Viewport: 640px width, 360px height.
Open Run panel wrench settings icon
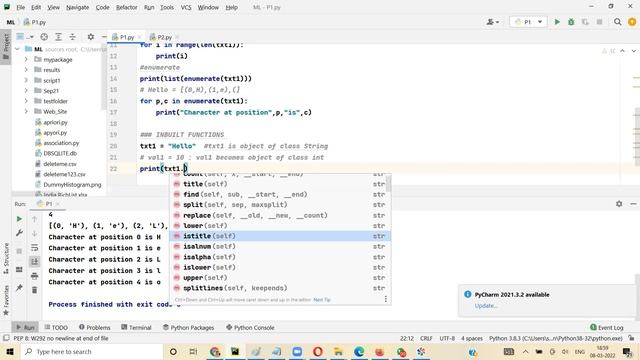19,233
